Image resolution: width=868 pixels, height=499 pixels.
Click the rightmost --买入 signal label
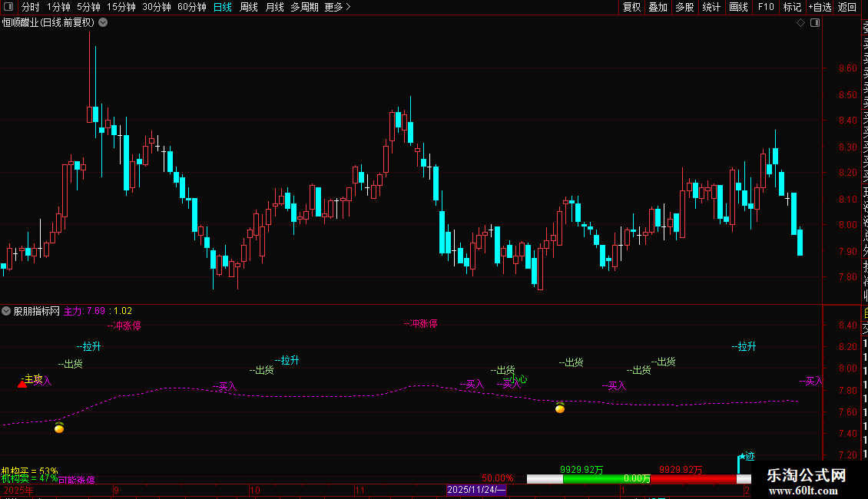click(810, 381)
